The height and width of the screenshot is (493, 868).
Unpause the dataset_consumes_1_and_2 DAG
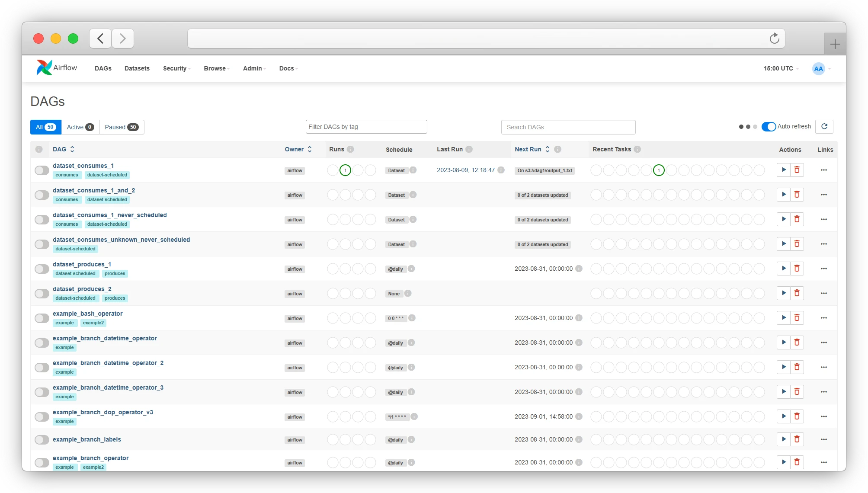42,195
